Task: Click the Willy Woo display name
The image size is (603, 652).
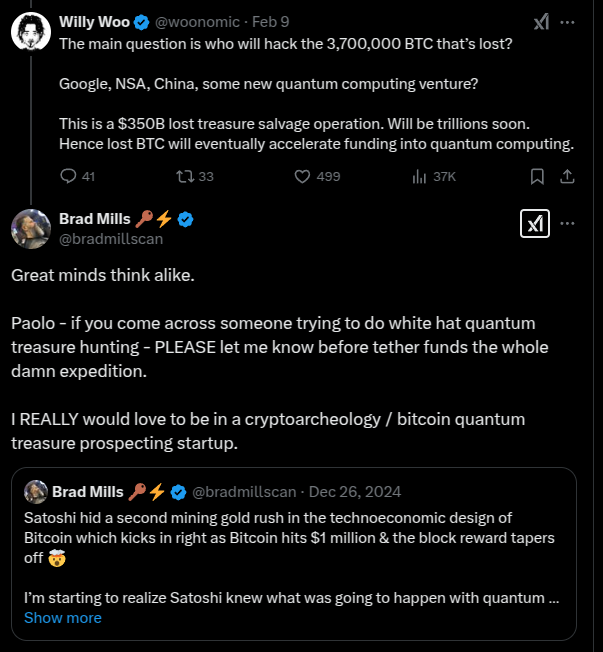Action: point(94,22)
